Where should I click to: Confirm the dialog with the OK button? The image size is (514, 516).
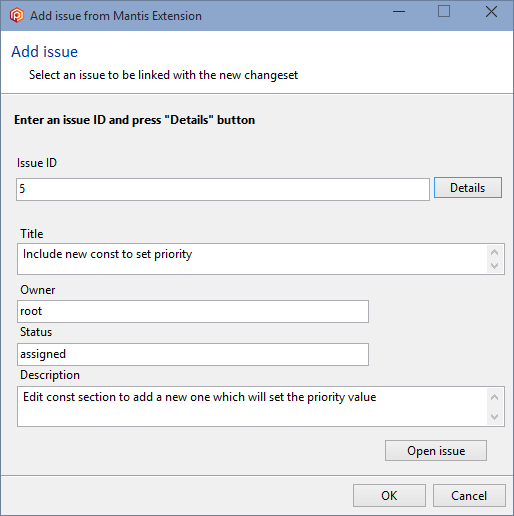(389, 496)
